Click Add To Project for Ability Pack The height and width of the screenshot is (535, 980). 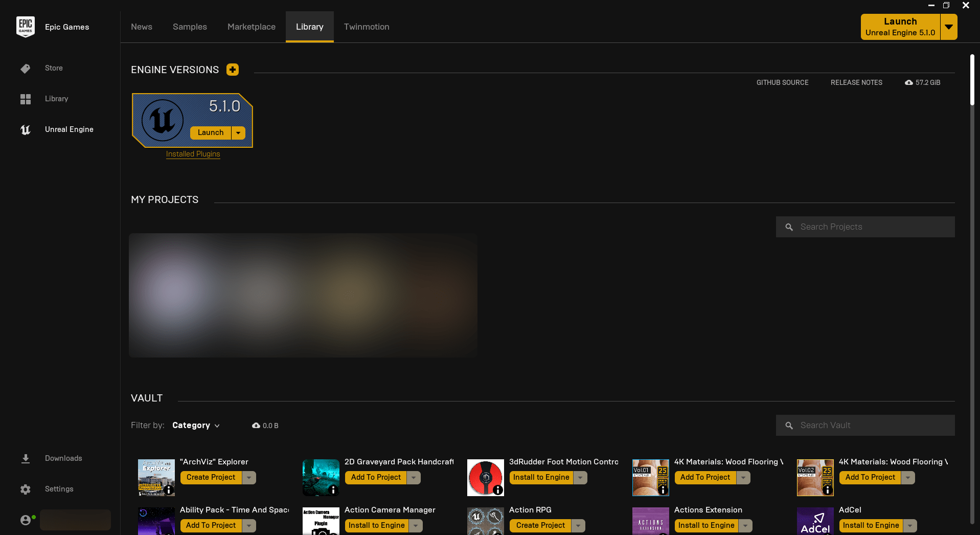pyautogui.click(x=211, y=526)
